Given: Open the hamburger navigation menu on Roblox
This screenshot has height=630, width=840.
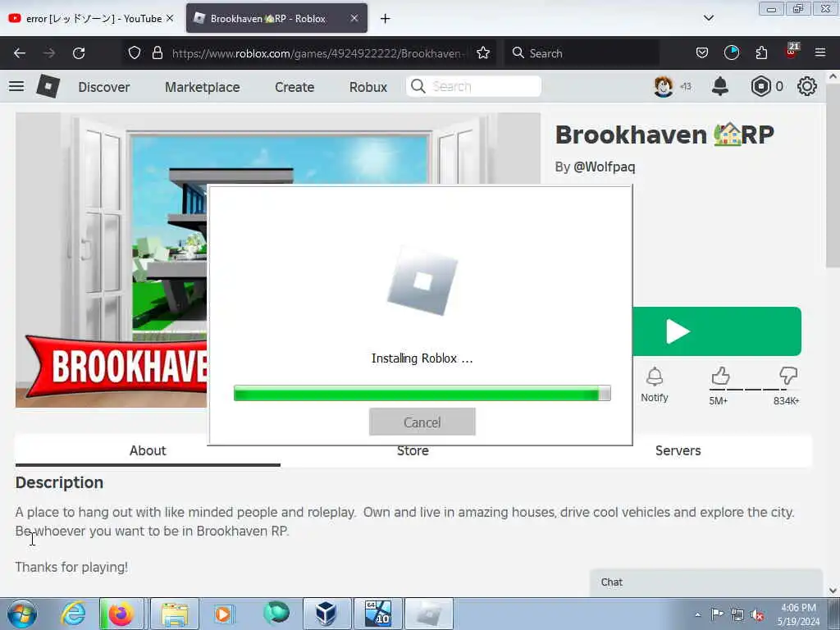Looking at the screenshot, I should pos(16,86).
